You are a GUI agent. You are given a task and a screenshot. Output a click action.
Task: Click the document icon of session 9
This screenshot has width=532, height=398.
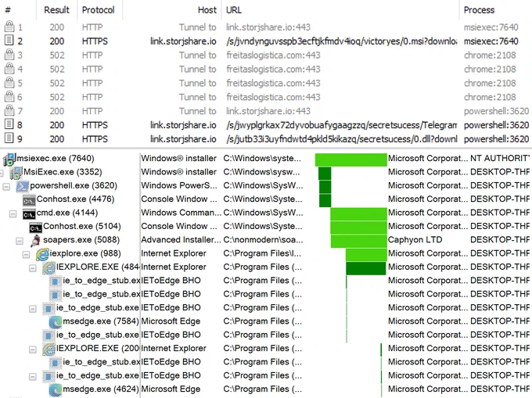coord(9,138)
